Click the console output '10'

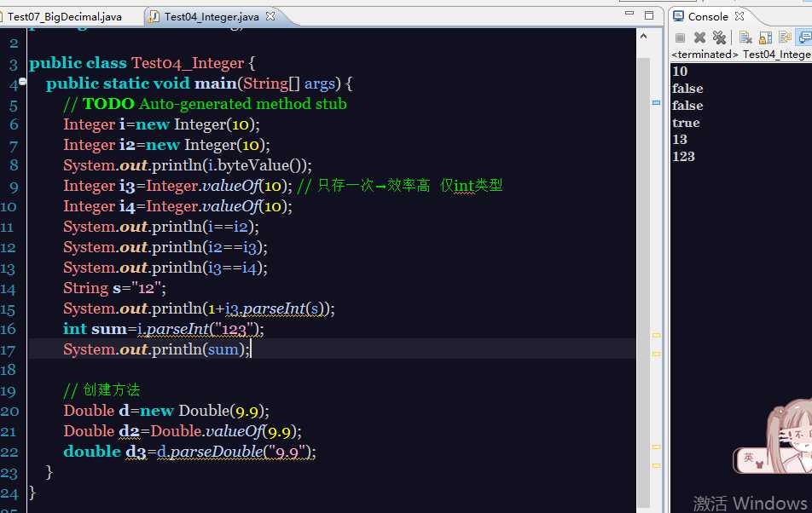click(x=680, y=72)
